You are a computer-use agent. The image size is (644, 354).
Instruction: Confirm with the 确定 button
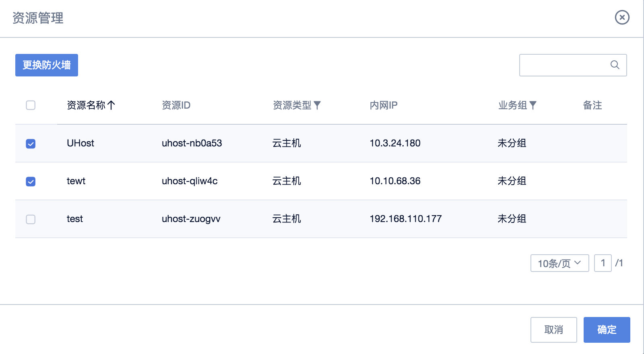tap(607, 330)
